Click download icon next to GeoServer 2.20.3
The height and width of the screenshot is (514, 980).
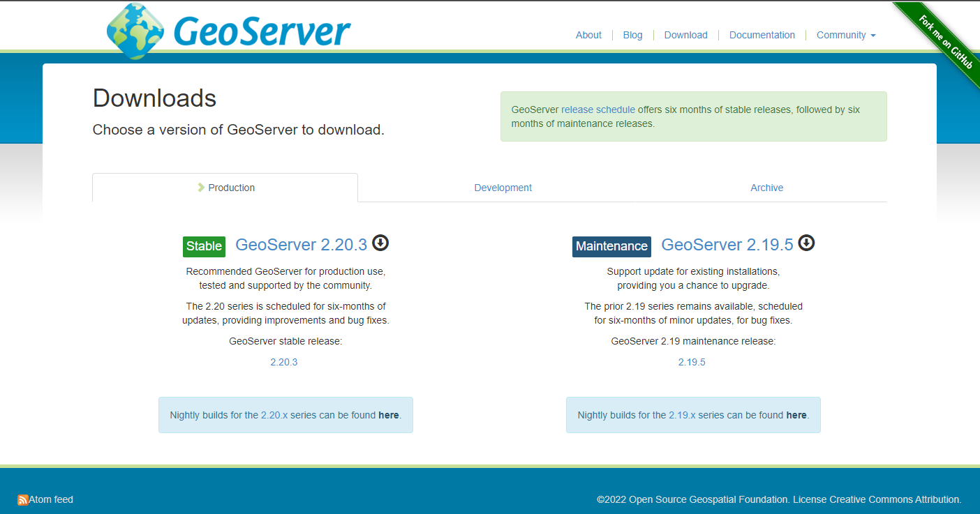pyautogui.click(x=380, y=243)
